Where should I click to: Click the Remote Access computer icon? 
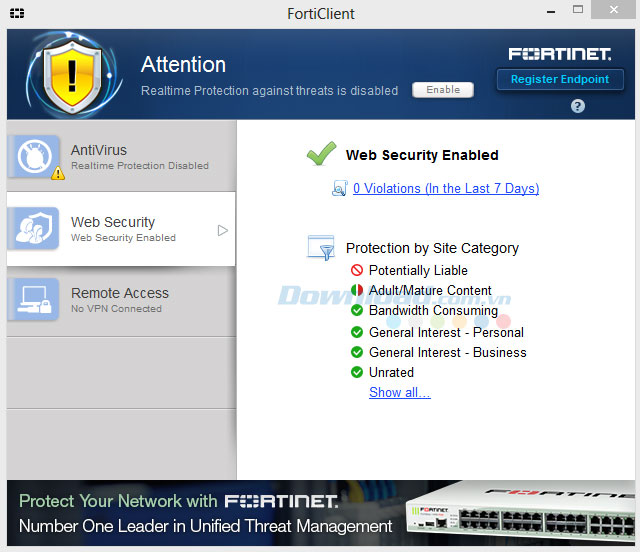tap(34, 299)
